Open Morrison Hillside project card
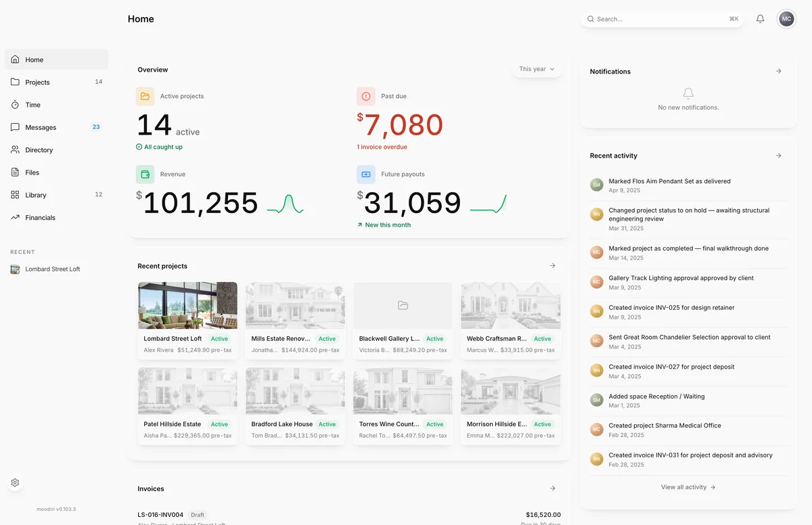This screenshot has height=525, width=812. pos(511,406)
